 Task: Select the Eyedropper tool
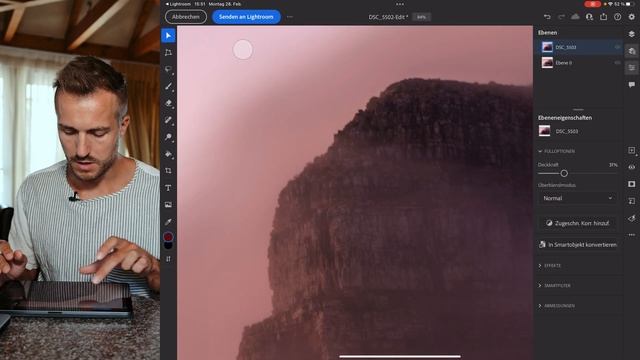168,222
